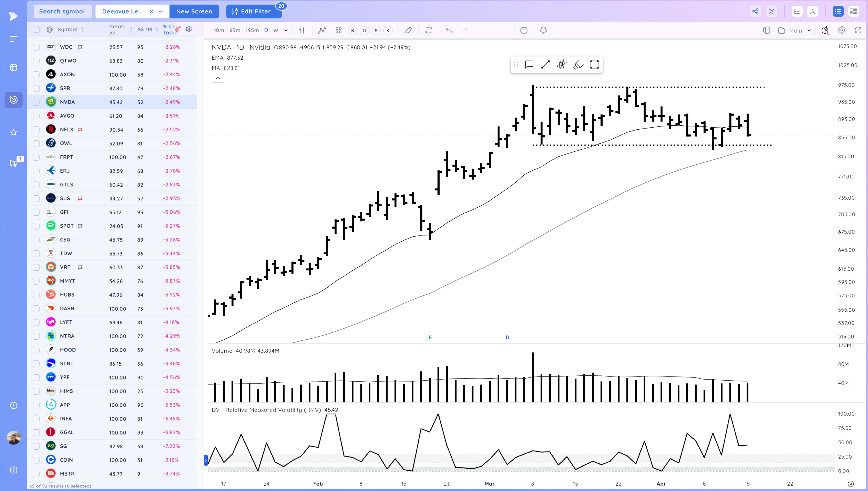868x491 pixels.
Task: Expand the left panel blue handle
Action: 206,460
